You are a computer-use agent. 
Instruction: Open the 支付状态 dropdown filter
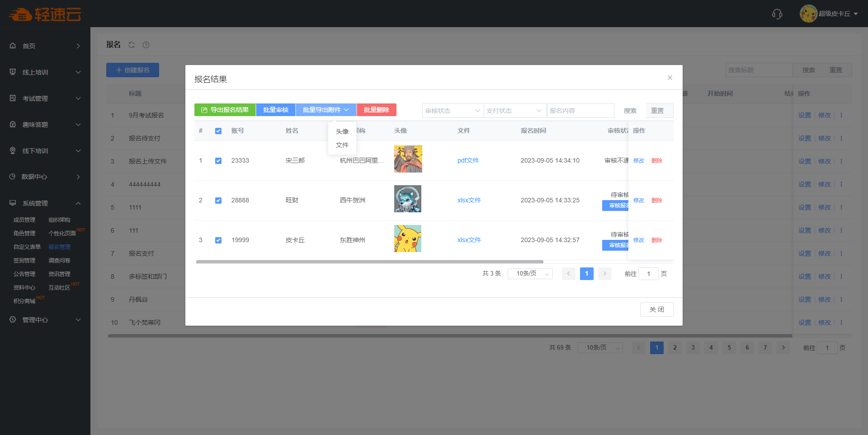(x=514, y=111)
